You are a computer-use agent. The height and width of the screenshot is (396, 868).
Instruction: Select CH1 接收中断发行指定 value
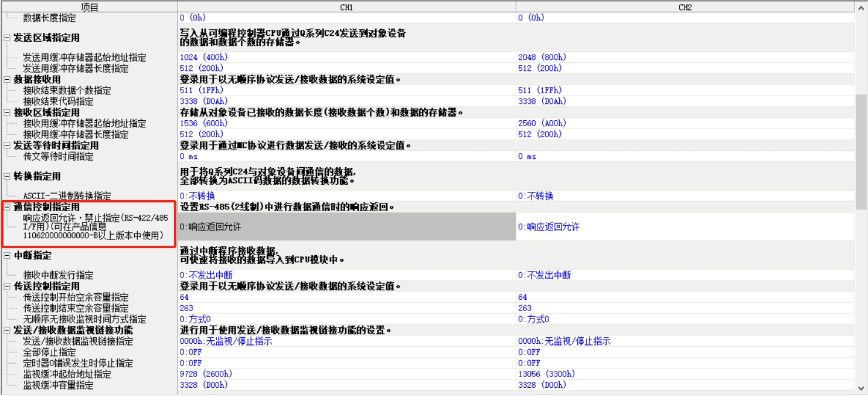[346, 275]
